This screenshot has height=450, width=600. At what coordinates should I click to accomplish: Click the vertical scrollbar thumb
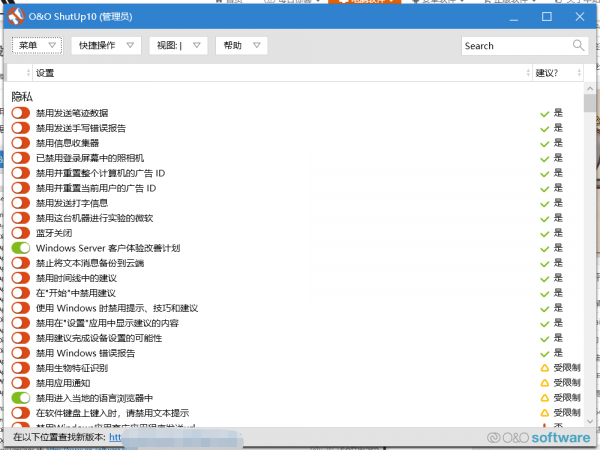[x=590, y=103]
